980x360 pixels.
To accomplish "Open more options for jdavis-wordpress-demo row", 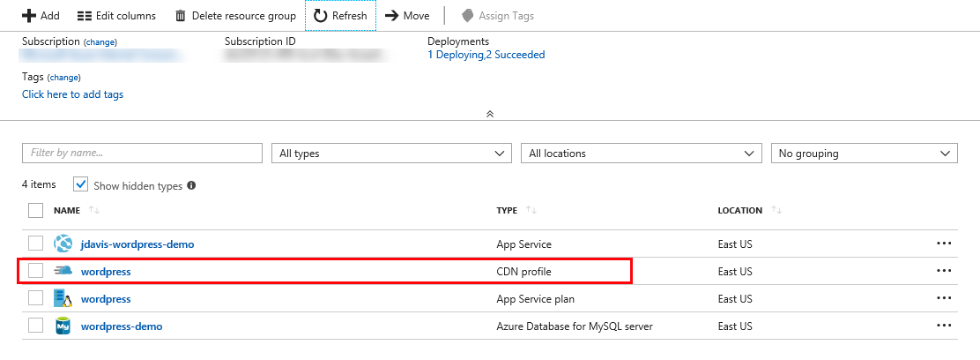I will (944, 244).
